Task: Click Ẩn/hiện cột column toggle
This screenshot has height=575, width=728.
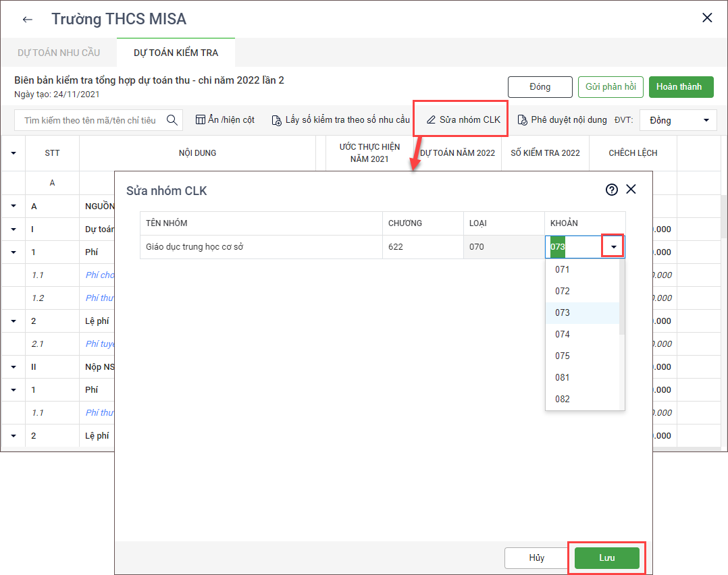Action: (x=225, y=120)
